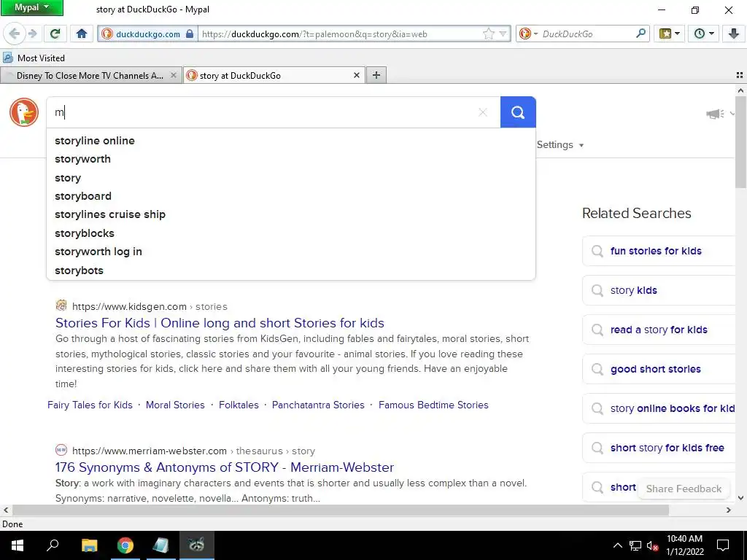The width and height of the screenshot is (747, 560).
Task: Click the padlock site security icon
Action: [190, 34]
